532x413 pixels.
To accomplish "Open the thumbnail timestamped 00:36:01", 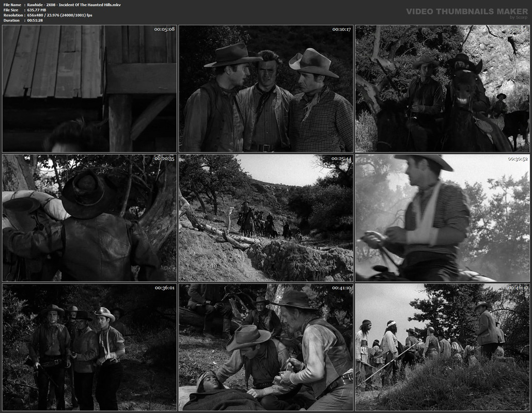I will [x=89, y=347].
